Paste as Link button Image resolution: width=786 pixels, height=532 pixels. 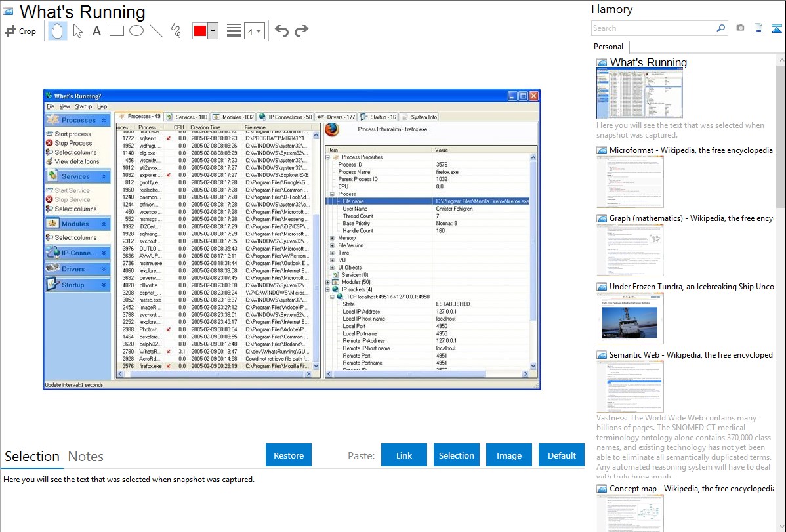click(404, 455)
